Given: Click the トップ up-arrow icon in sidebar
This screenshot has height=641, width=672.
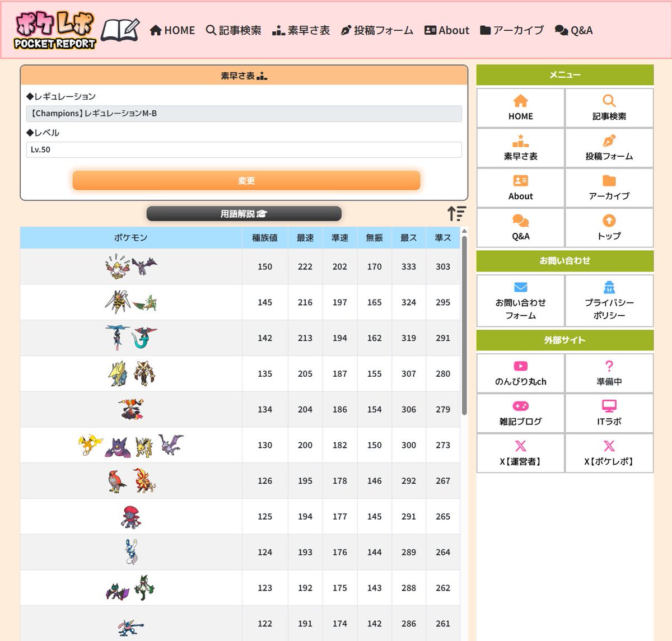Looking at the screenshot, I should [609, 221].
